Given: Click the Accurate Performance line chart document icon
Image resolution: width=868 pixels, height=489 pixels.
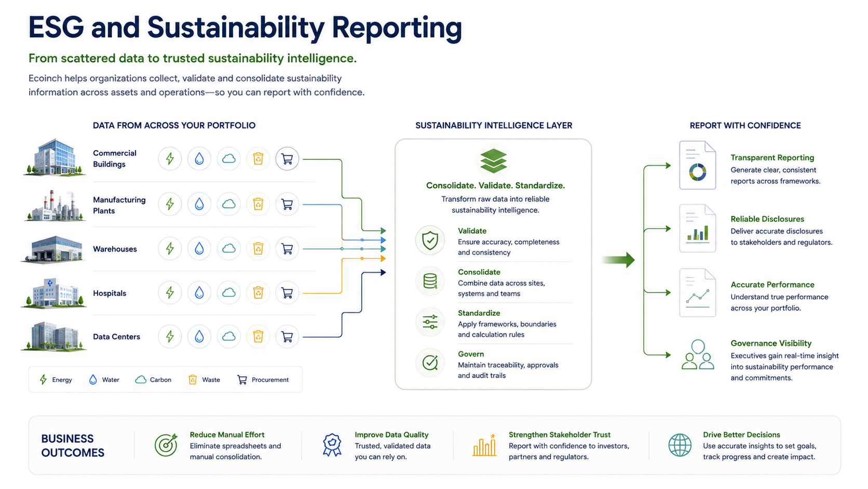Looking at the screenshot, I should pos(698,293).
